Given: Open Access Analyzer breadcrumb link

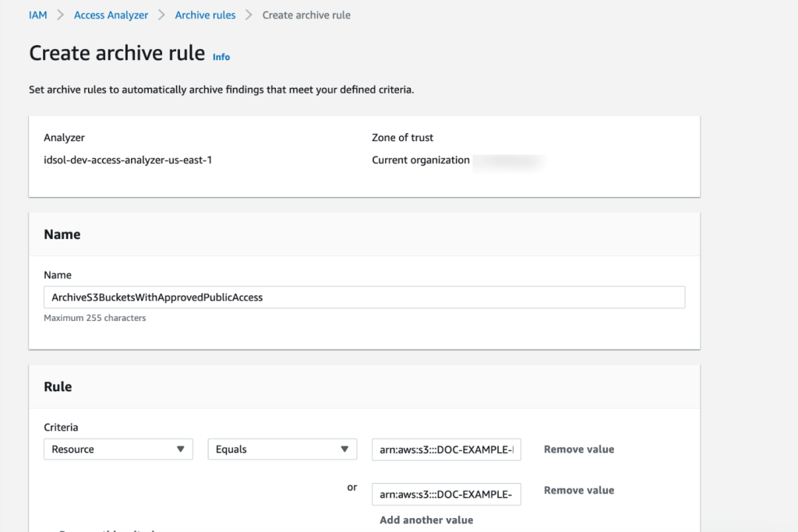Looking at the screenshot, I should (x=111, y=14).
